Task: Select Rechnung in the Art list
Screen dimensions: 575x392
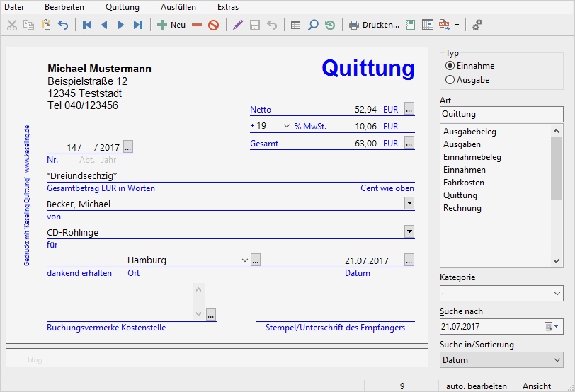Action: click(x=462, y=208)
